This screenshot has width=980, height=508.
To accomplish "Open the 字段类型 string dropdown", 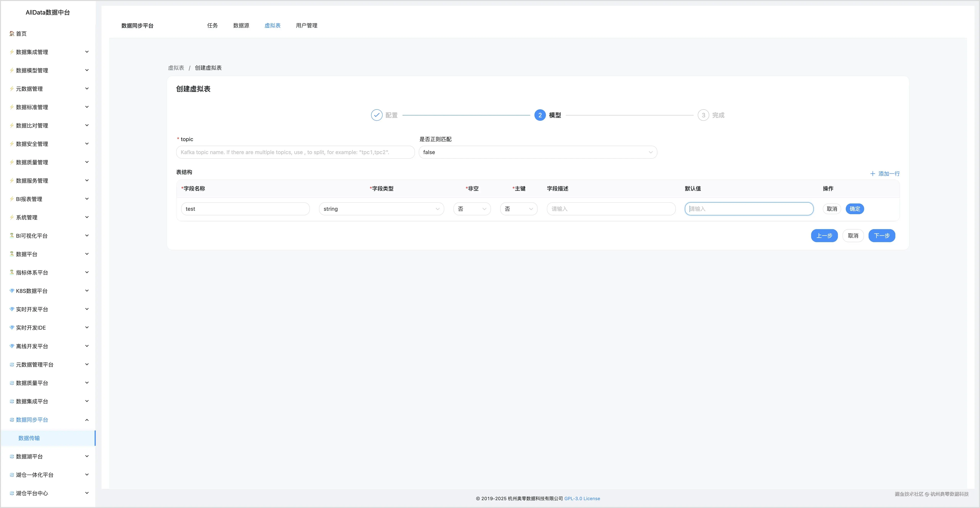I will [x=381, y=209].
